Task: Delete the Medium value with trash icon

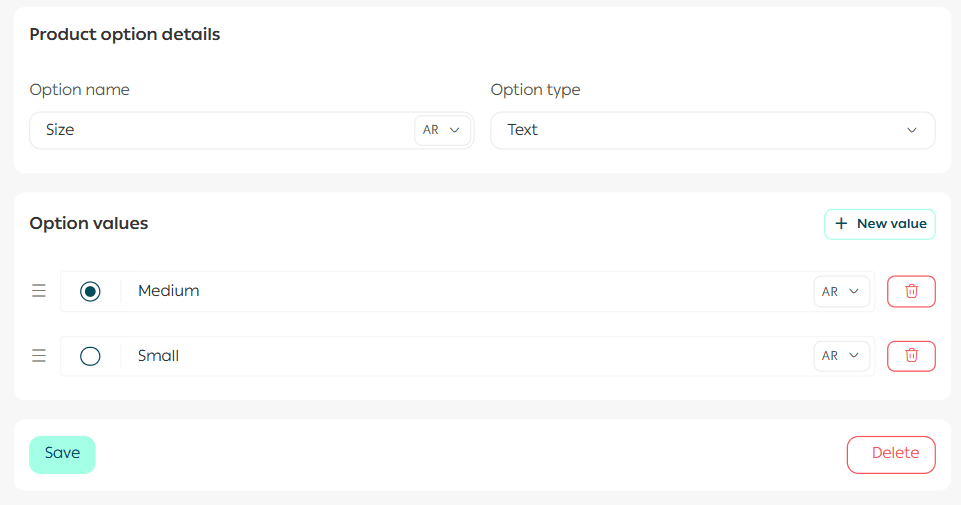Action: tap(911, 291)
